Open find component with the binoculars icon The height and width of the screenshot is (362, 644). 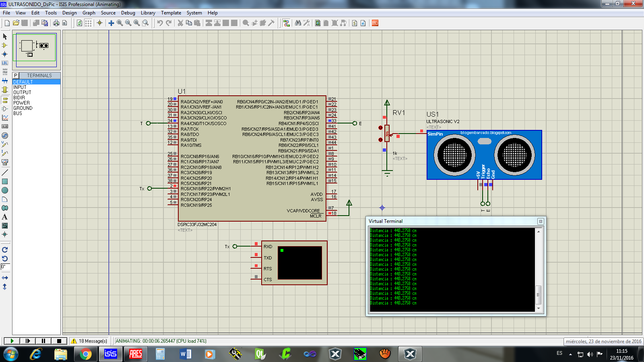(x=298, y=23)
